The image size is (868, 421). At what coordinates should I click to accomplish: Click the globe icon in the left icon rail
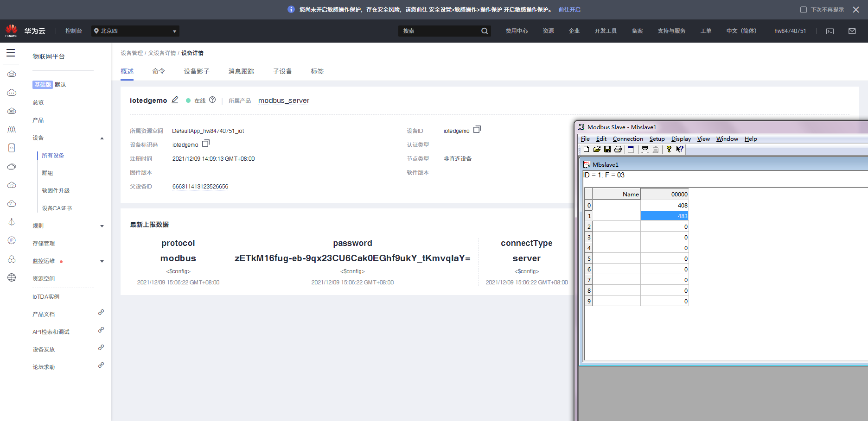point(12,277)
